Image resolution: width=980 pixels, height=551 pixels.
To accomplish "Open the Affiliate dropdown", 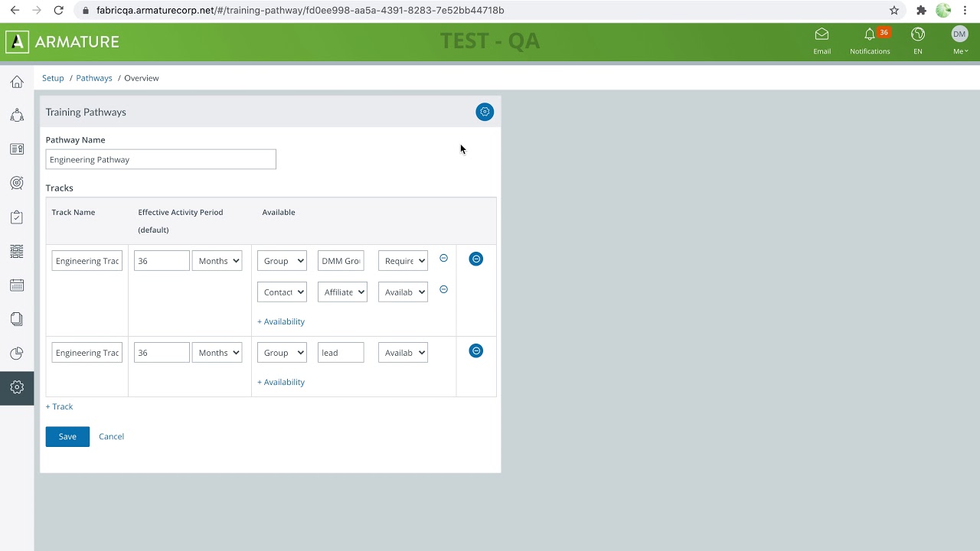I will [x=342, y=292].
